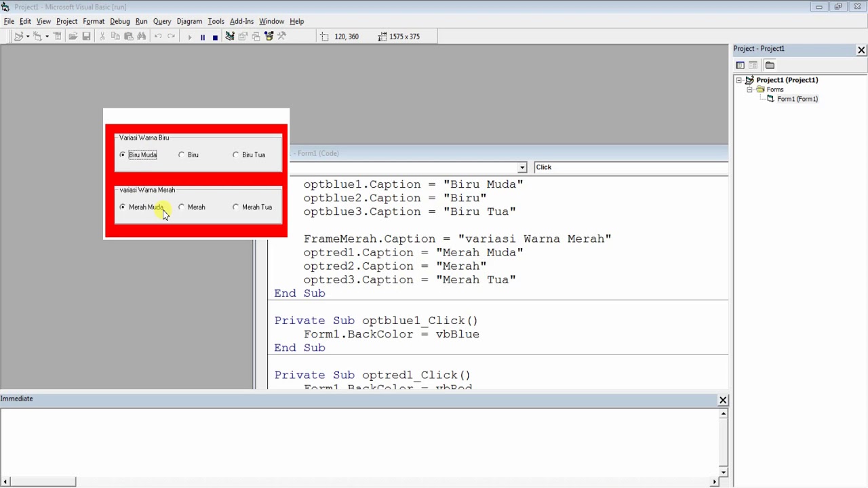Viewport: 868px width, 488px height.
Task: Click the Add Form toolbar icon
Action: (38, 37)
